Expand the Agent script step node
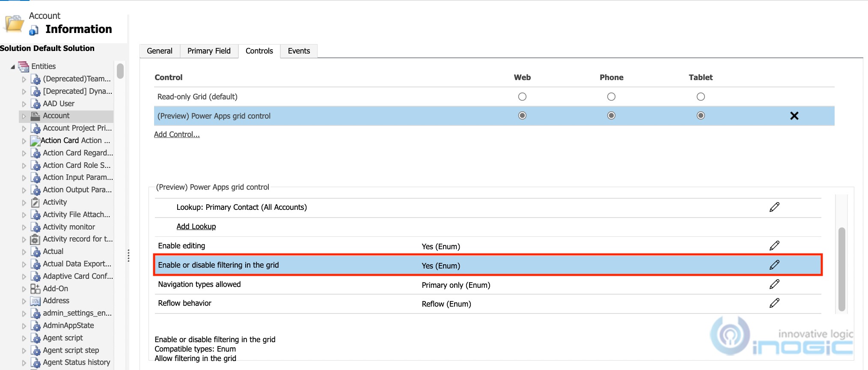 tap(24, 351)
